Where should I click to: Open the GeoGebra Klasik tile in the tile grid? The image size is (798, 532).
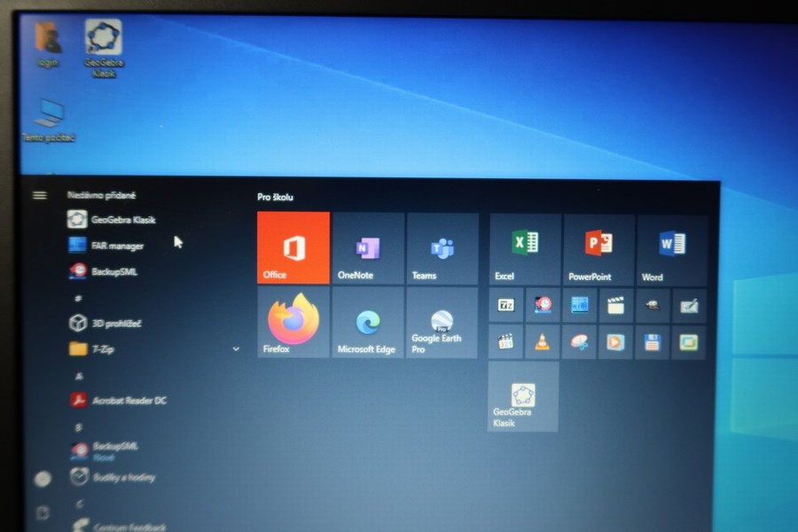523,397
